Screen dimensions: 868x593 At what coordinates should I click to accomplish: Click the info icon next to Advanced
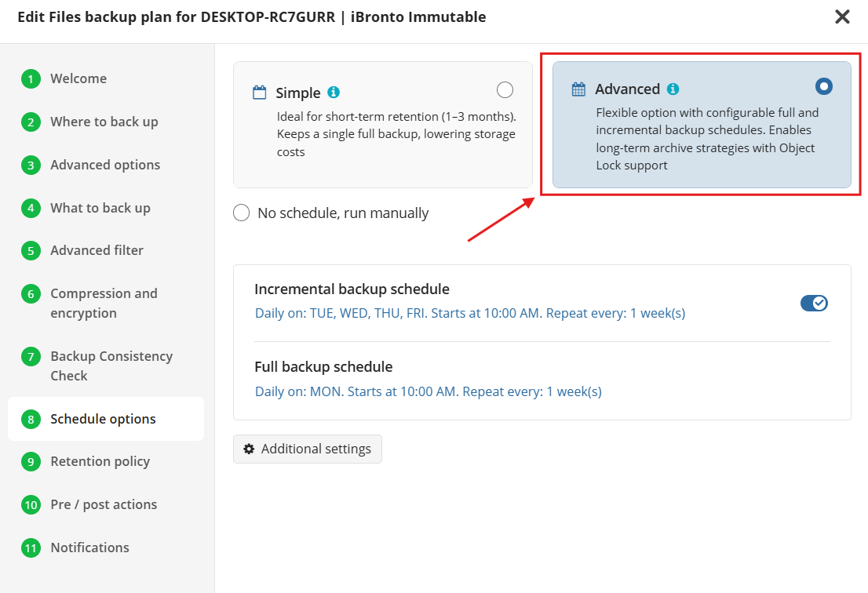click(x=673, y=89)
